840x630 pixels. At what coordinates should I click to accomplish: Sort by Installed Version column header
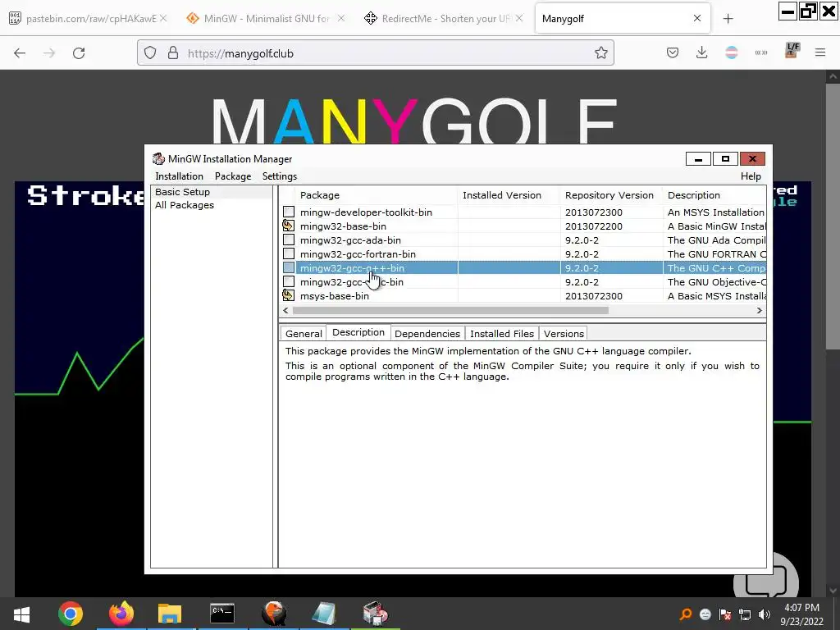(509, 195)
